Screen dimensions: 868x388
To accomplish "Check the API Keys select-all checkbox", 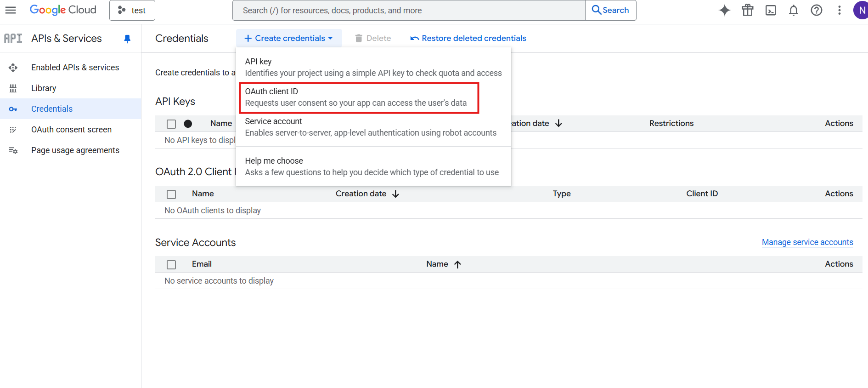I will pos(171,124).
